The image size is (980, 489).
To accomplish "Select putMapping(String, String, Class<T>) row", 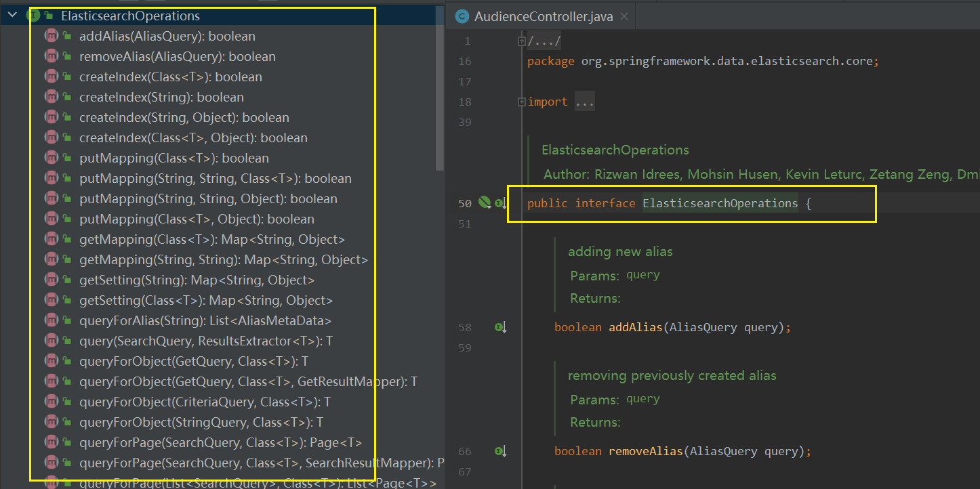I will [x=216, y=178].
